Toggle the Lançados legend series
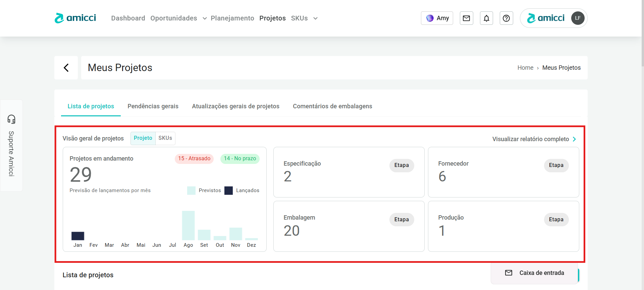 [x=242, y=190]
